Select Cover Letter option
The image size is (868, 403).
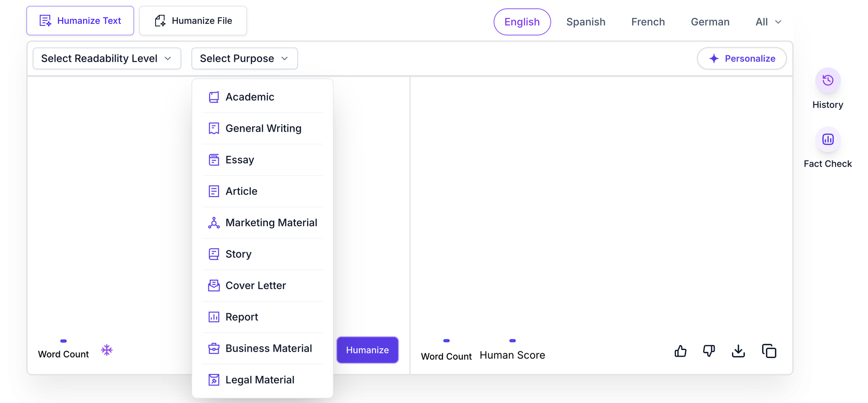tap(262, 285)
